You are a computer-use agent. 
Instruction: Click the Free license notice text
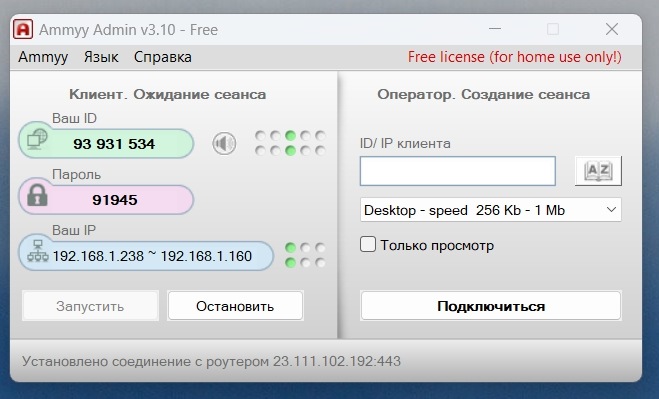click(x=514, y=57)
